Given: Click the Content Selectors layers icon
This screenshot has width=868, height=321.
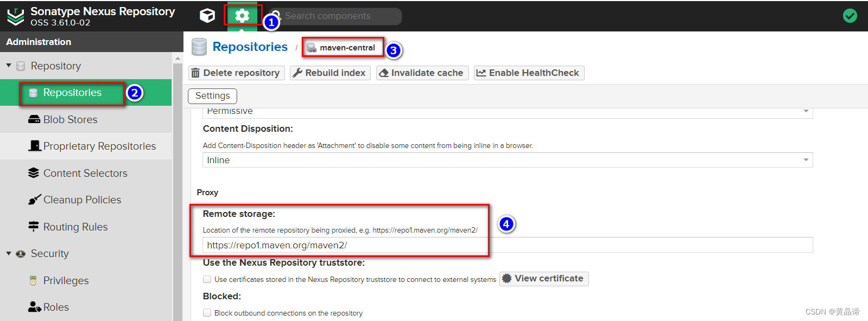Looking at the screenshot, I should point(34,173).
